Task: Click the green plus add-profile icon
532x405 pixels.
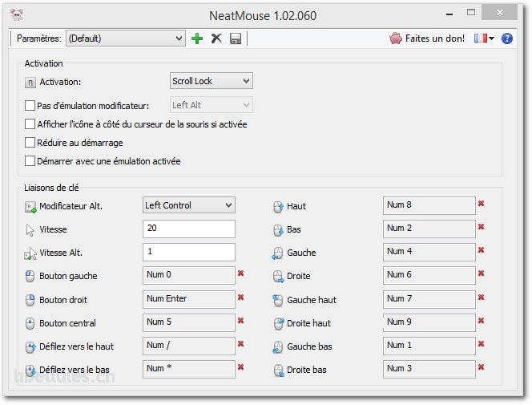Action: coord(197,38)
